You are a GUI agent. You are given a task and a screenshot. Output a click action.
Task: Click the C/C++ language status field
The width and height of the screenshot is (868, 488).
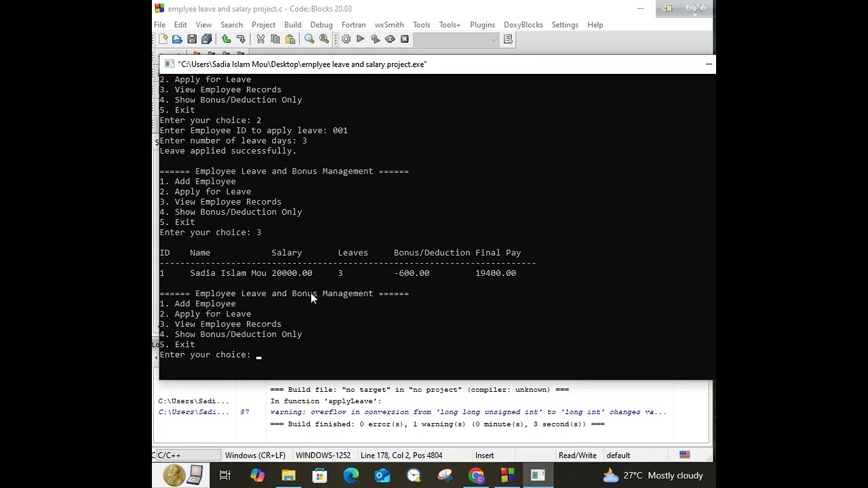coord(187,455)
